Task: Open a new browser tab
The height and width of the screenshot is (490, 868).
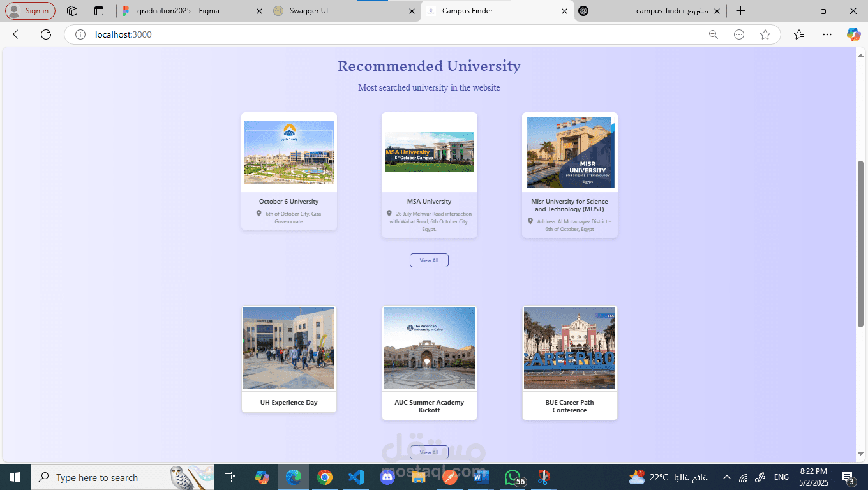Action: 740,11
